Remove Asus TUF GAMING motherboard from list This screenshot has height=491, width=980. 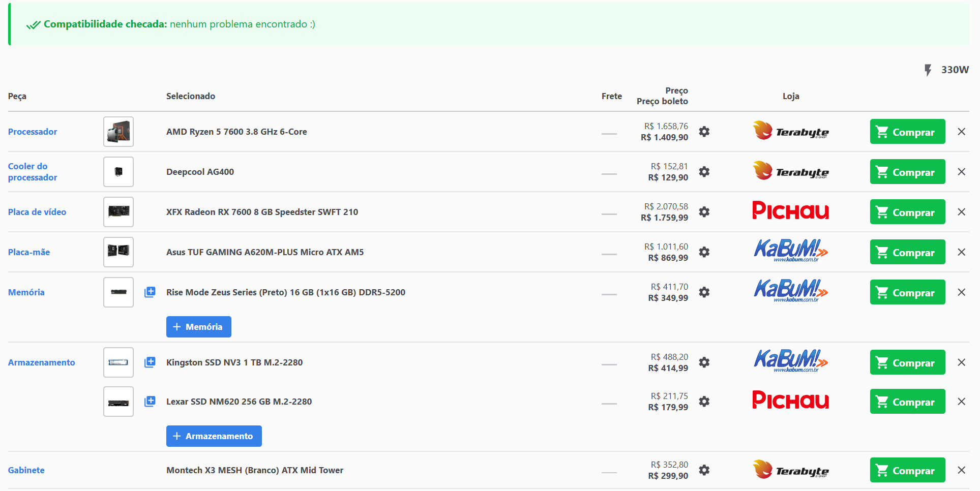tap(961, 252)
